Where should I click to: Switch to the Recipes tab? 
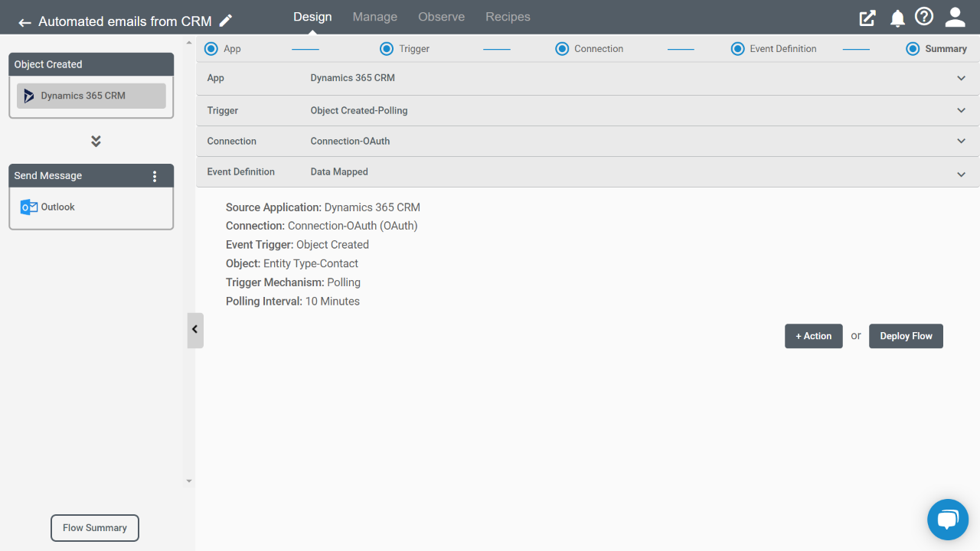click(508, 17)
